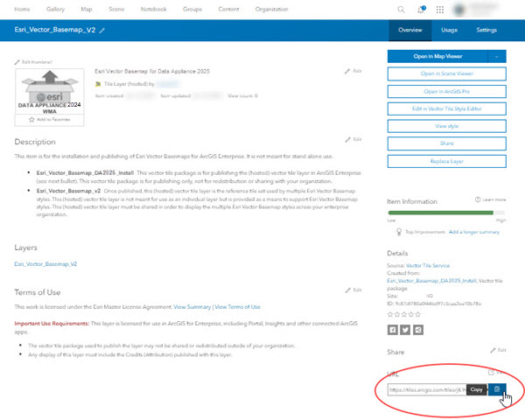Open the app launcher grid
The image size is (525, 420).
(x=439, y=10)
